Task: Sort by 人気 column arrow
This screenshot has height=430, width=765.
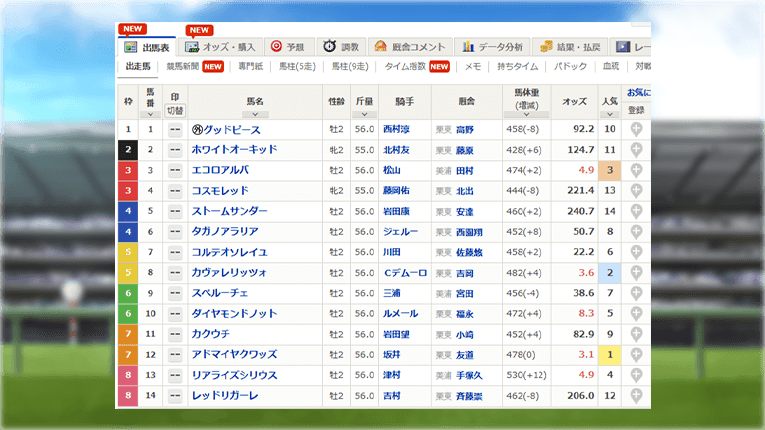Action: point(609,114)
